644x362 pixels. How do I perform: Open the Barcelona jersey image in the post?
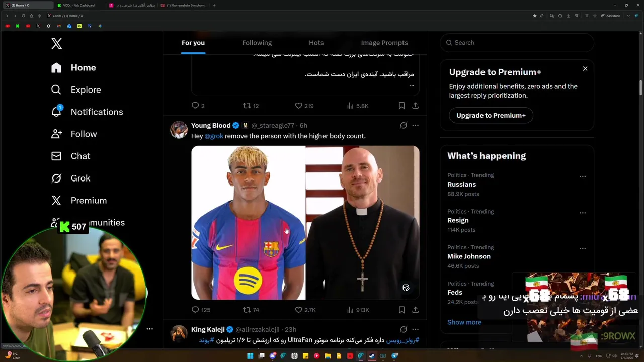pos(248,223)
